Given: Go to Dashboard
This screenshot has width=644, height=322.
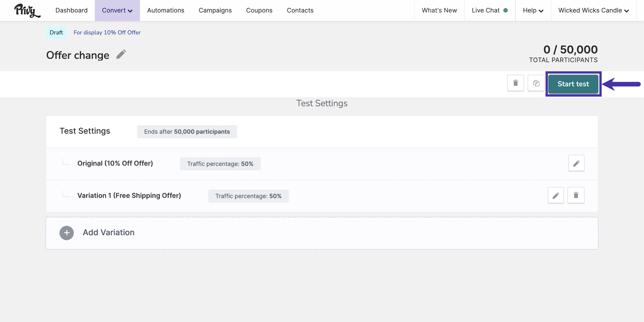Looking at the screenshot, I should [x=72, y=10].
